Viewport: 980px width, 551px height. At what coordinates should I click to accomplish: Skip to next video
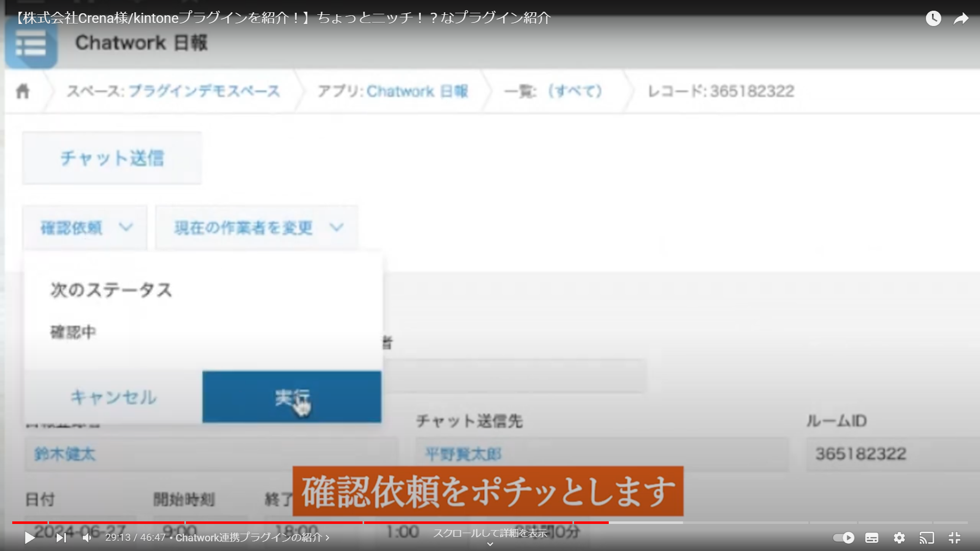[61, 537]
